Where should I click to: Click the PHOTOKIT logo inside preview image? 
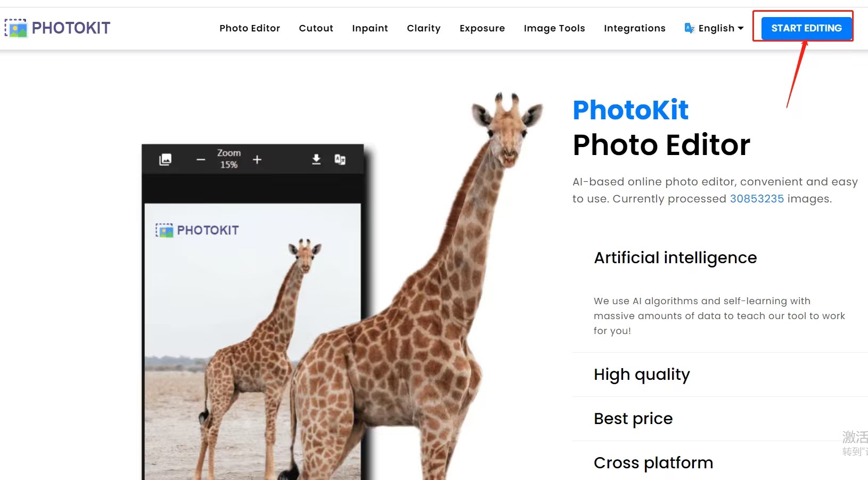197,230
